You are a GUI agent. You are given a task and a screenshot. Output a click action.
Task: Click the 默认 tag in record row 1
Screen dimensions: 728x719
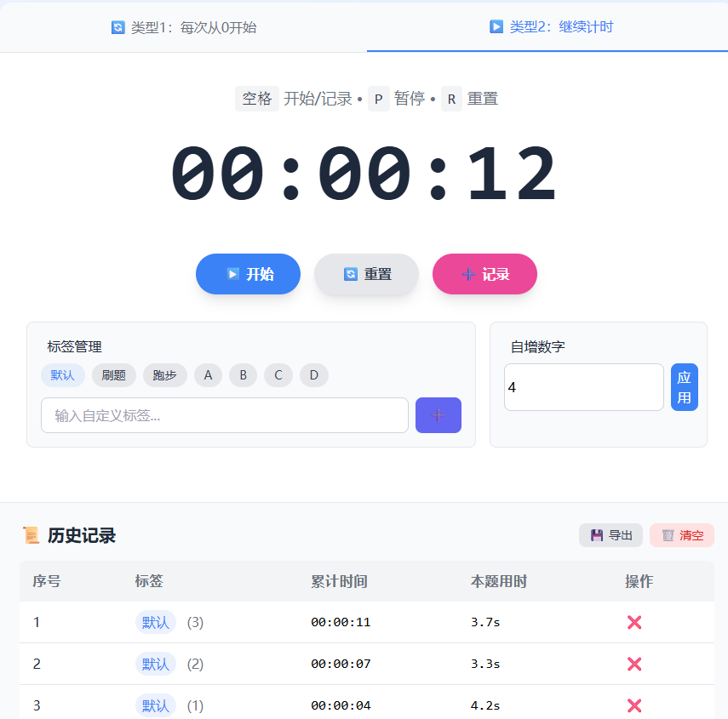click(156, 622)
